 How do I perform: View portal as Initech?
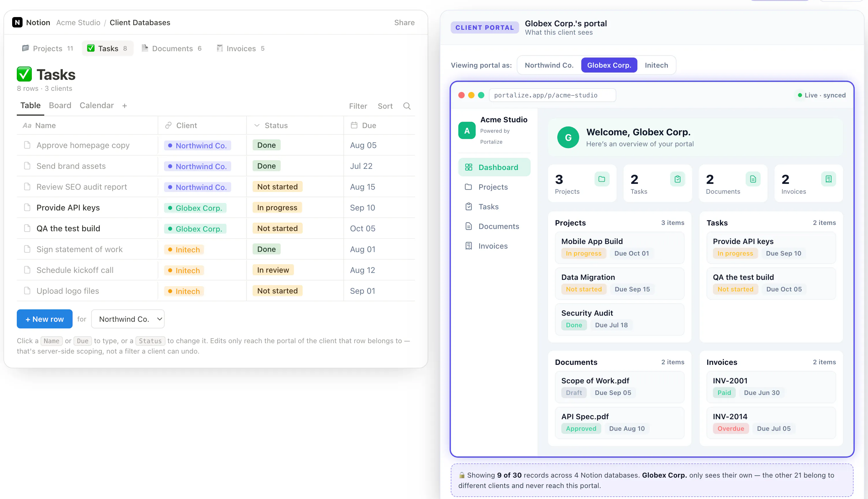pyautogui.click(x=656, y=65)
